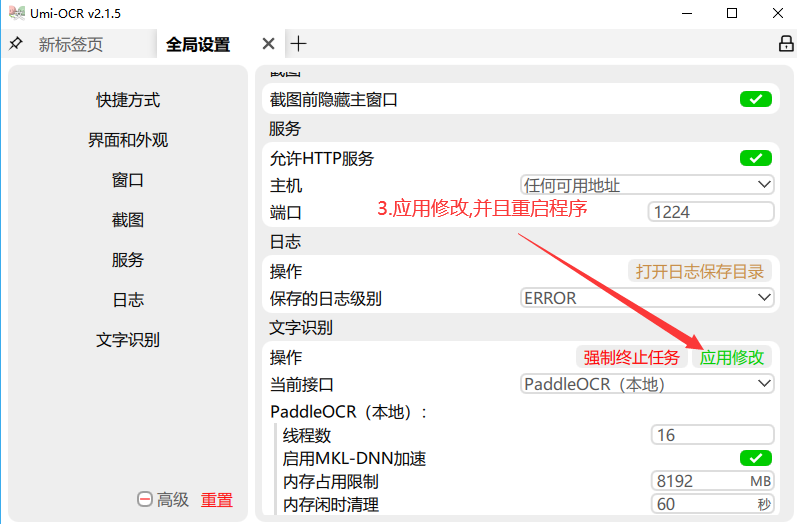Image resolution: width=797 pixels, height=524 pixels.
Task: Collapse advanced options via 高级 minus icon
Action: click(x=145, y=500)
